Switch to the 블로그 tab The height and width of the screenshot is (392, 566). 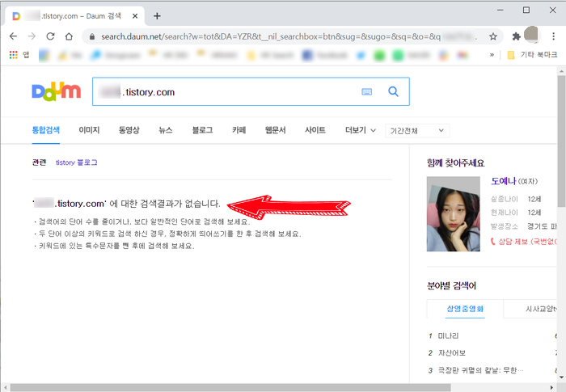(202, 130)
